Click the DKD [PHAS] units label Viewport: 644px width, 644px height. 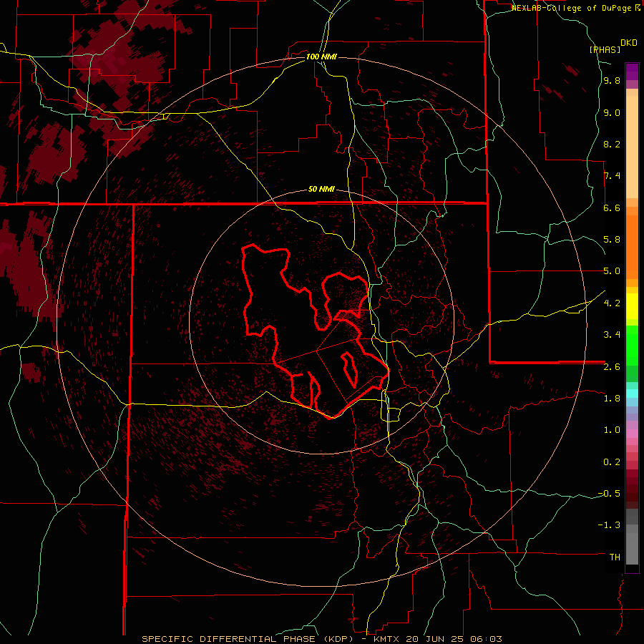coord(613,47)
